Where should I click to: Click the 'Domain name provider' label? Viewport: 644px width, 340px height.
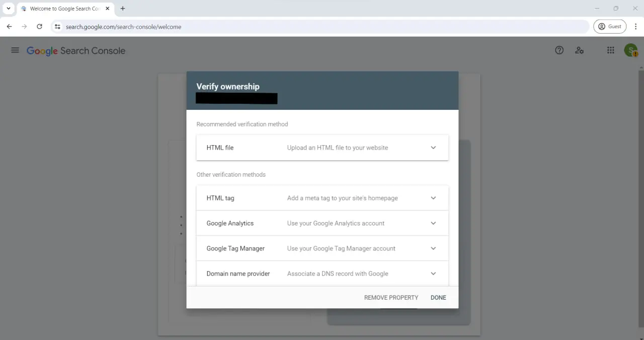tap(238, 274)
